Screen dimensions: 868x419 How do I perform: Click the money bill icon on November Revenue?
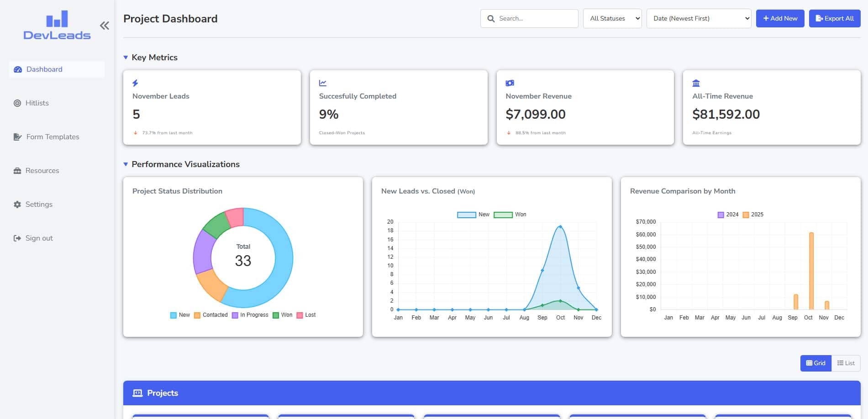pos(510,83)
